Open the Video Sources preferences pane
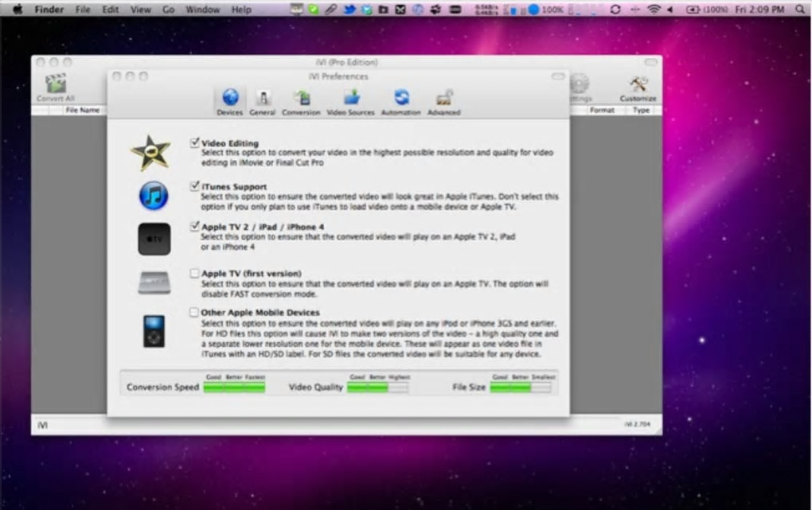This screenshot has height=510, width=812. [350, 101]
